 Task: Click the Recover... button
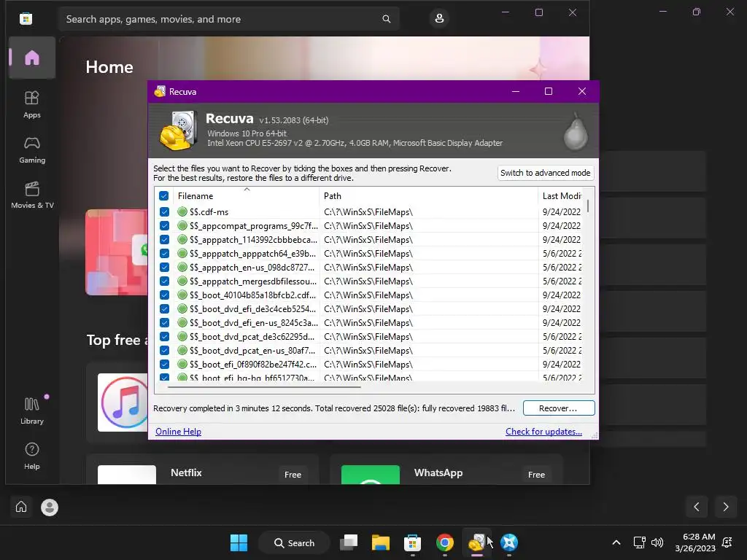coord(559,408)
